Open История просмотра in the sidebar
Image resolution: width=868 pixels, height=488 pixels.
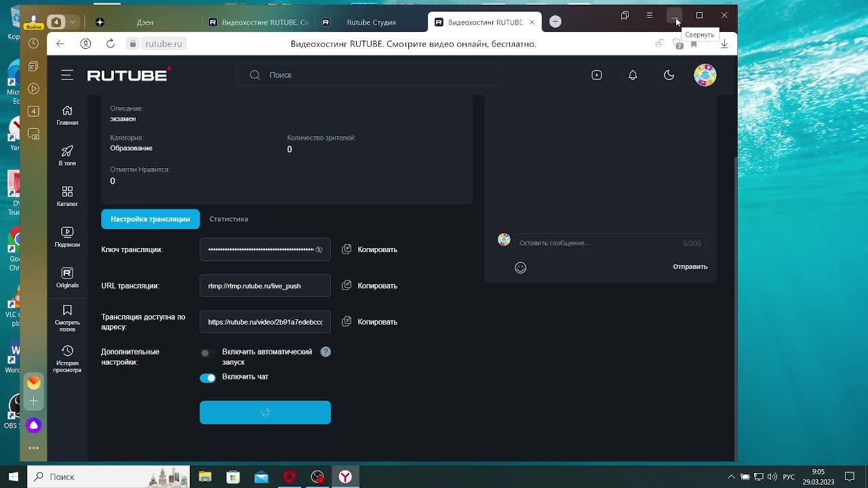click(67, 359)
